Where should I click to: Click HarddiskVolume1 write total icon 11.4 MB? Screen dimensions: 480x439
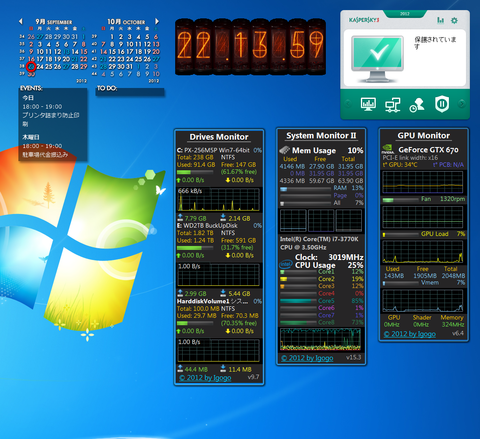(x=223, y=369)
